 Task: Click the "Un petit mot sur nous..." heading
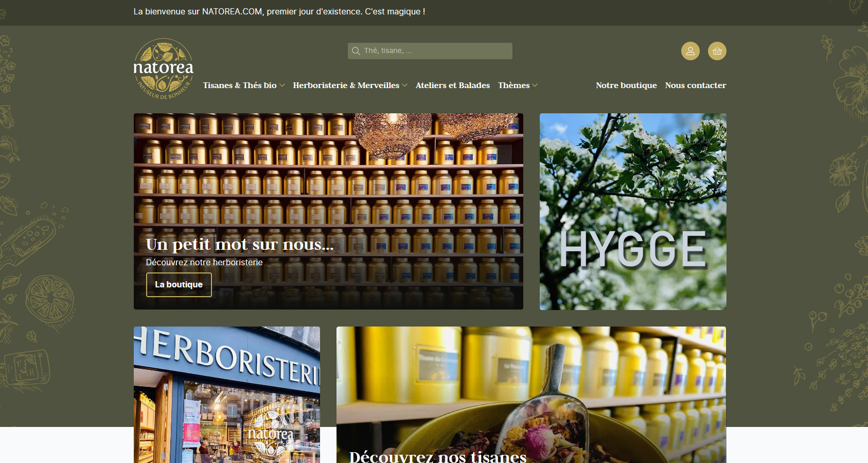pos(240,244)
